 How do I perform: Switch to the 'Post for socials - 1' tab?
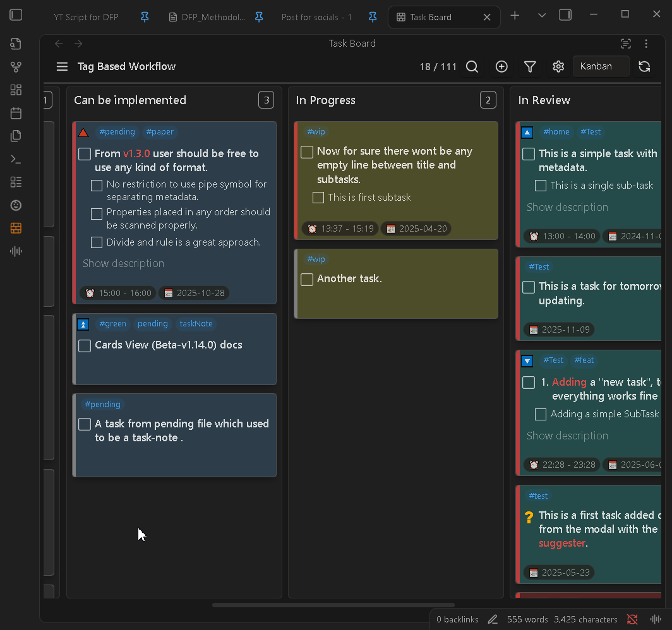(x=316, y=17)
